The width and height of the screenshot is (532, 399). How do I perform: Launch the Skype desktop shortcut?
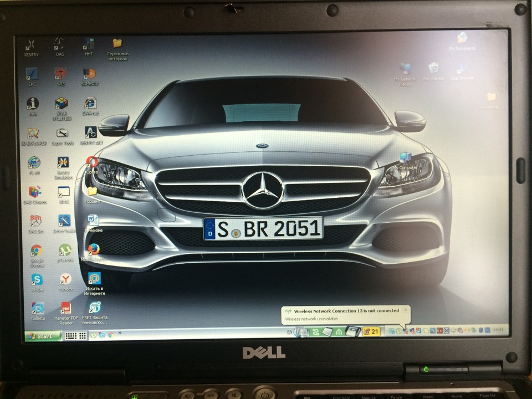pos(37,283)
